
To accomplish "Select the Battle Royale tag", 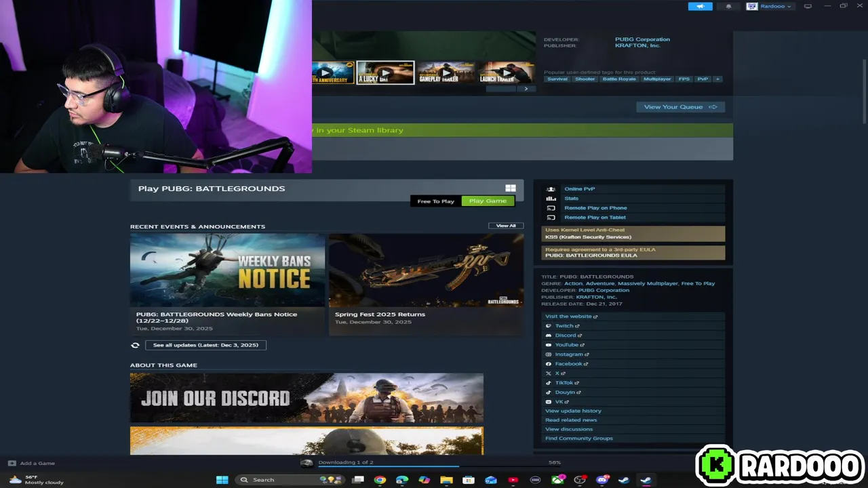I will [619, 79].
